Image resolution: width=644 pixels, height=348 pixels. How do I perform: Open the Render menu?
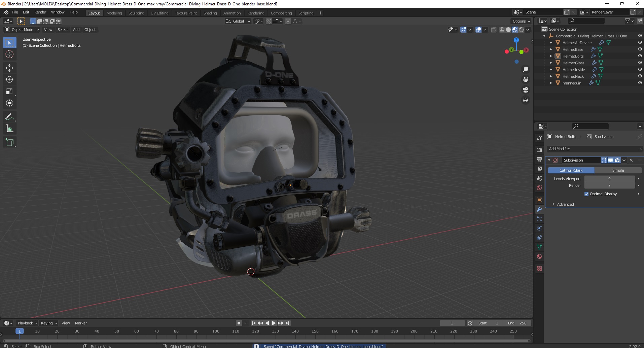40,12
